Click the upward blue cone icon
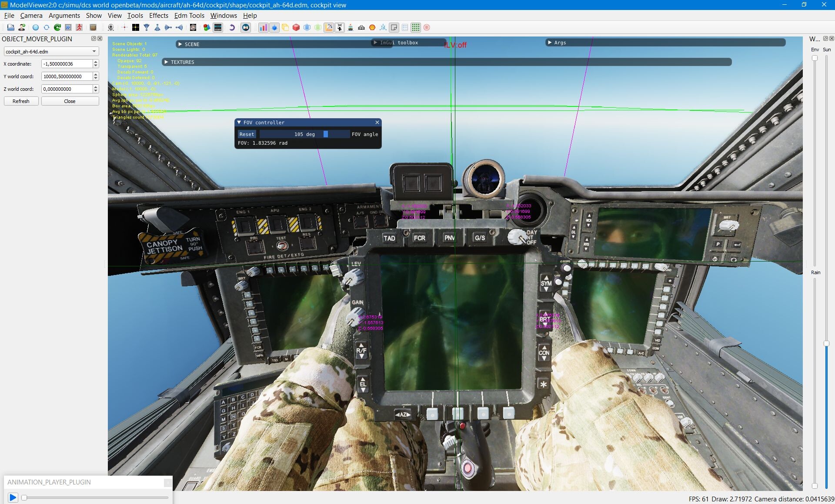835x504 pixels. (157, 27)
